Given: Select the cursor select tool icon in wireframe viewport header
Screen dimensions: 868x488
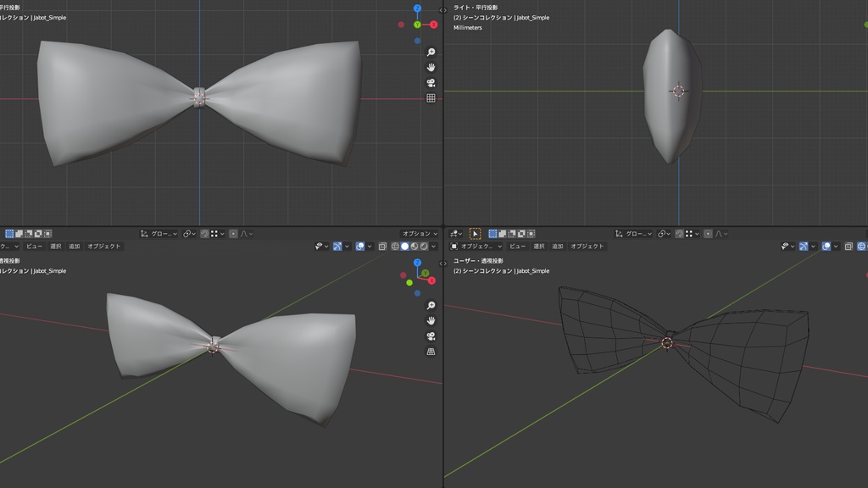Looking at the screenshot, I should point(475,233).
